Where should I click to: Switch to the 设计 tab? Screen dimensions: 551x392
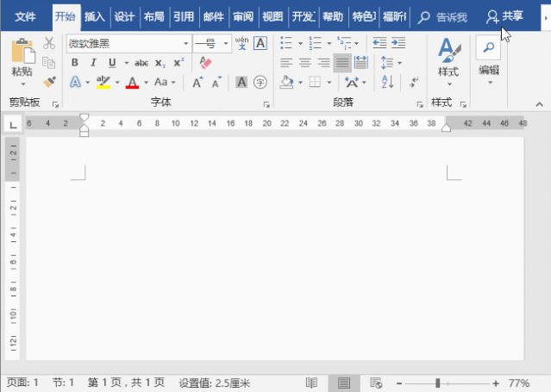pos(124,16)
